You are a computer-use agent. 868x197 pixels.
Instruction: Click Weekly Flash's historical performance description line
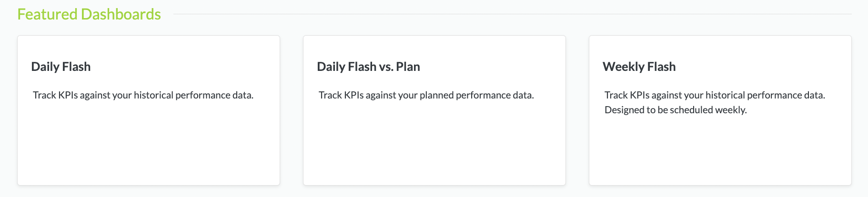coord(715,95)
